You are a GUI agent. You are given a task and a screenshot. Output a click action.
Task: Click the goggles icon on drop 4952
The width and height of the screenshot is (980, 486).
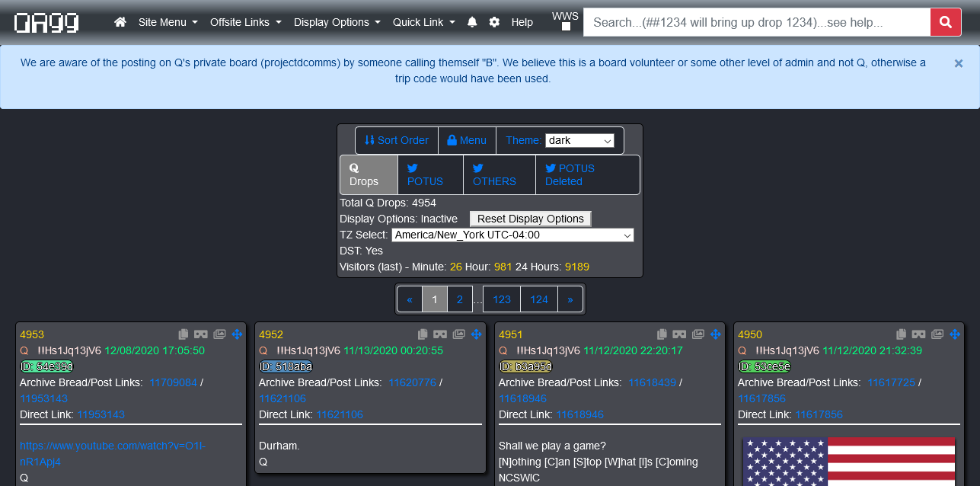click(440, 334)
